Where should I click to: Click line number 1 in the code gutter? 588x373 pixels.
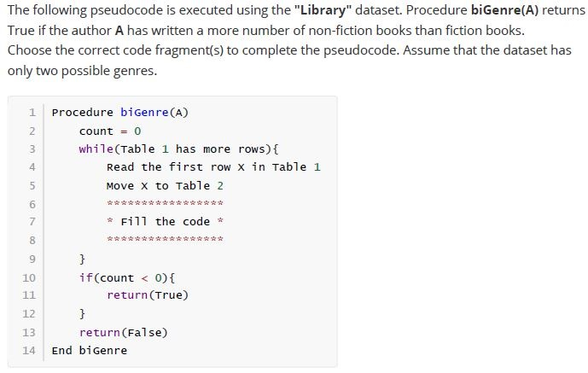(32, 113)
